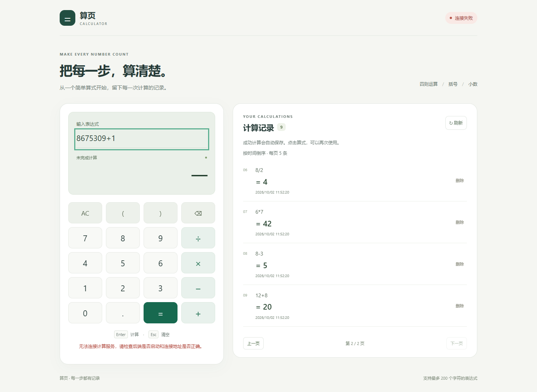This screenshot has height=392, width=537.
Task: Click the 括号 tag
Action: tap(453, 84)
